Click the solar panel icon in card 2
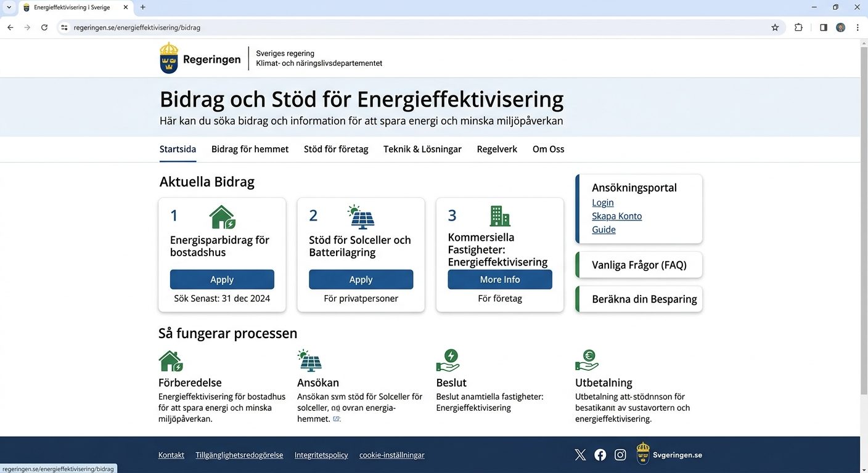 coord(361,217)
